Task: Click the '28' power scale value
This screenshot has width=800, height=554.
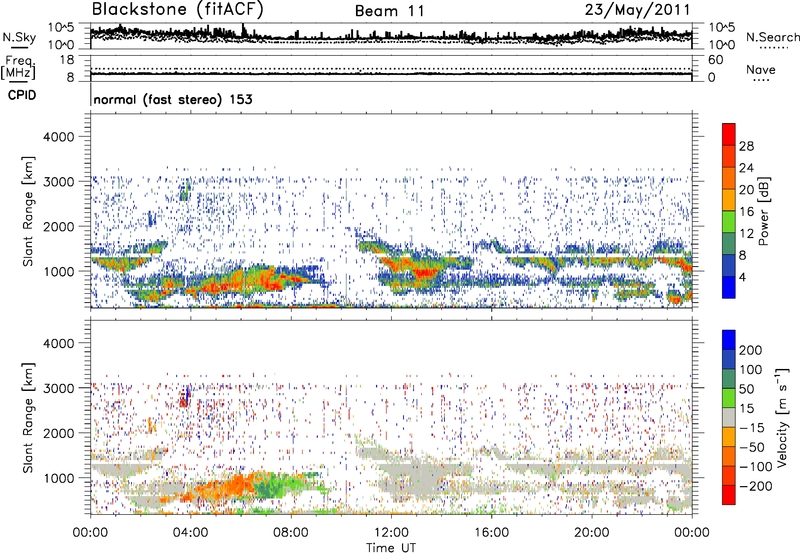Action: pyautogui.click(x=746, y=146)
